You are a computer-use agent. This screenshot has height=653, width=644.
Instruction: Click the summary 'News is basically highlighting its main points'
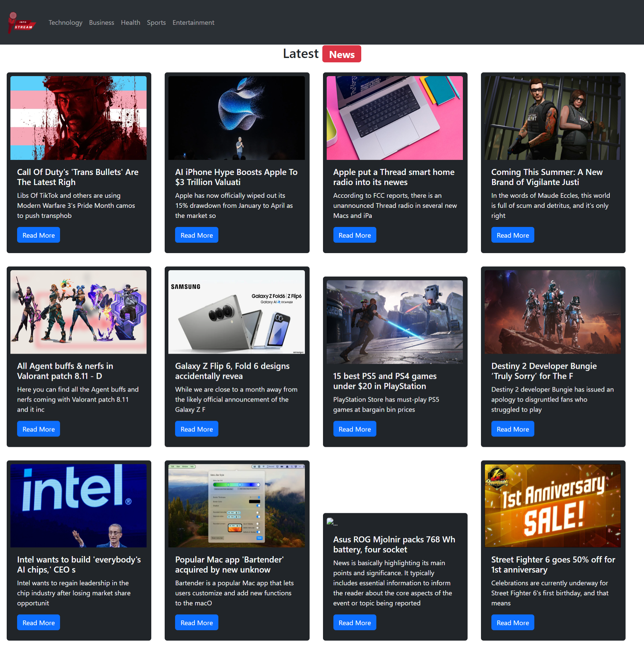pyautogui.click(x=393, y=583)
